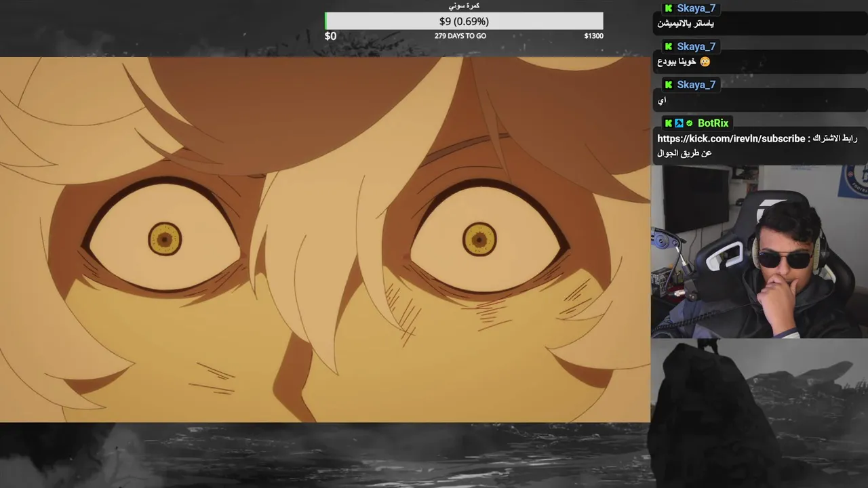Click the streamer webcam feed
The width and height of the screenshot is (868, 488).
759,251
